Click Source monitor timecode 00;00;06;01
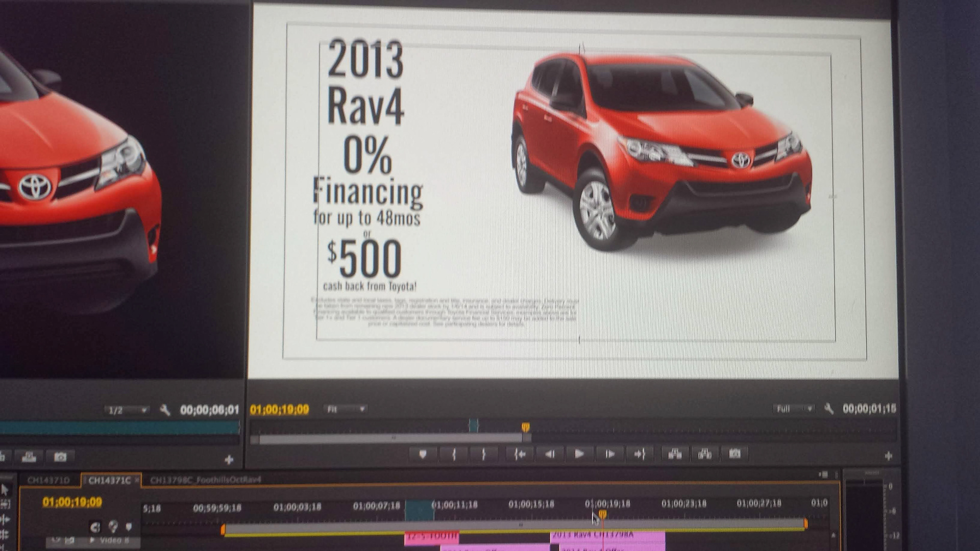This screenshot has width=980, height=551. click(x=209, y=410)
